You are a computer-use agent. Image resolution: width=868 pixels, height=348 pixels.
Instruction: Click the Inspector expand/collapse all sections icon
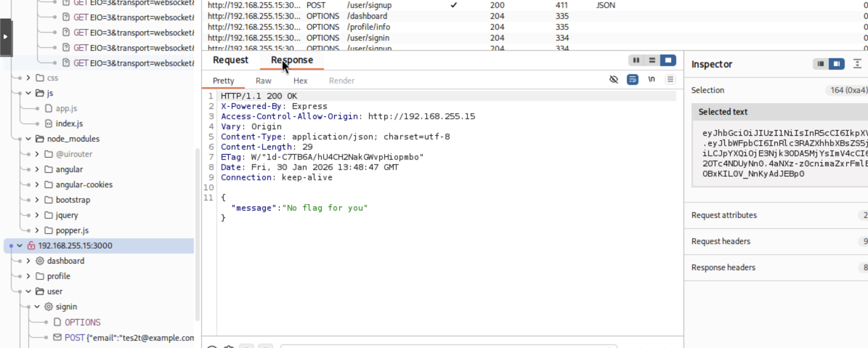point(857,64)
